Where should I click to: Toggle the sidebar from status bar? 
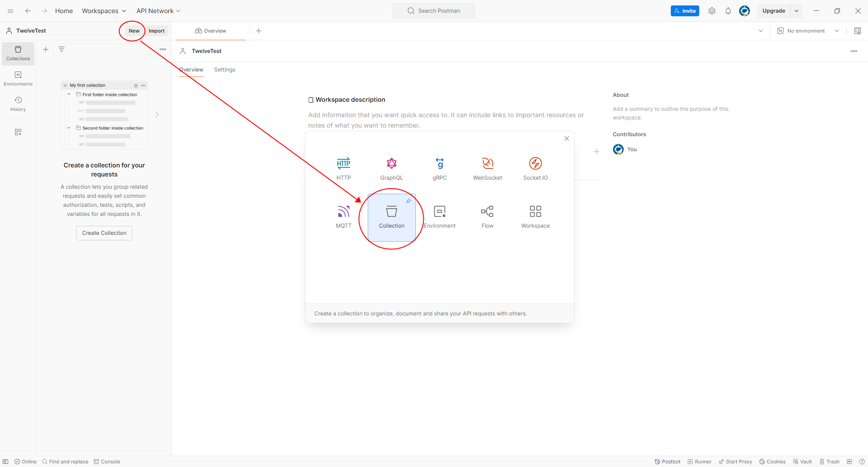tap(5, 462)
